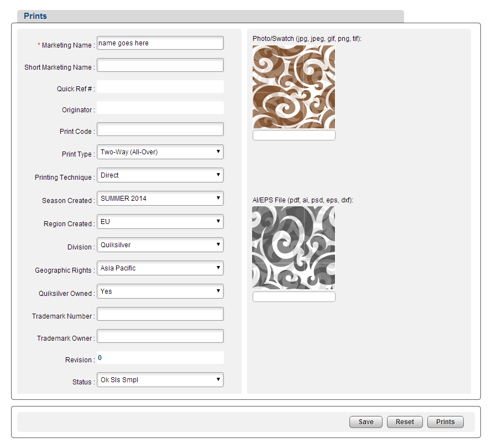Expand the Status dropdown

[160, 380]
